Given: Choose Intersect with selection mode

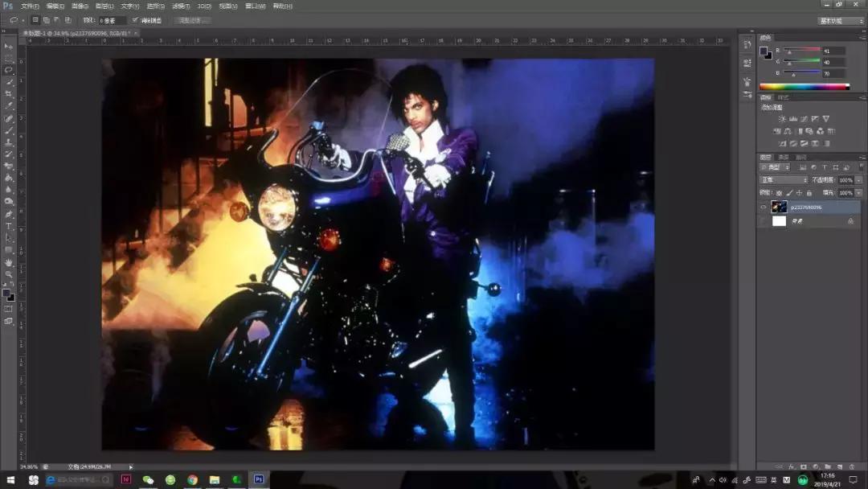Looking at the screenshot, I should click(x=68, y=20).
